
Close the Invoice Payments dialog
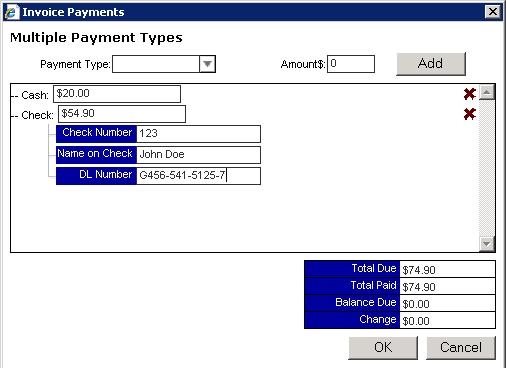[492, 12]
